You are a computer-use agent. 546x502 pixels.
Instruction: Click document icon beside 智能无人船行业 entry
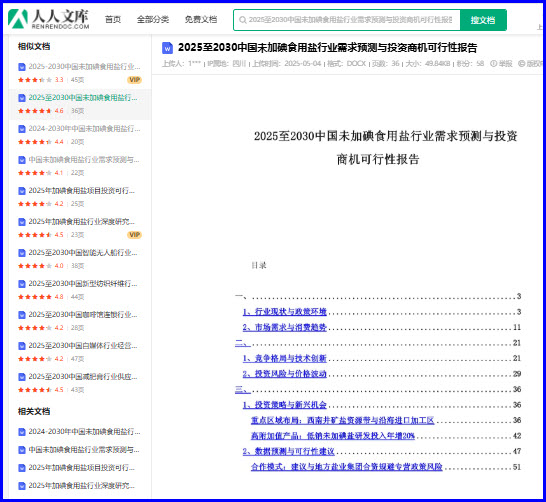22,253
